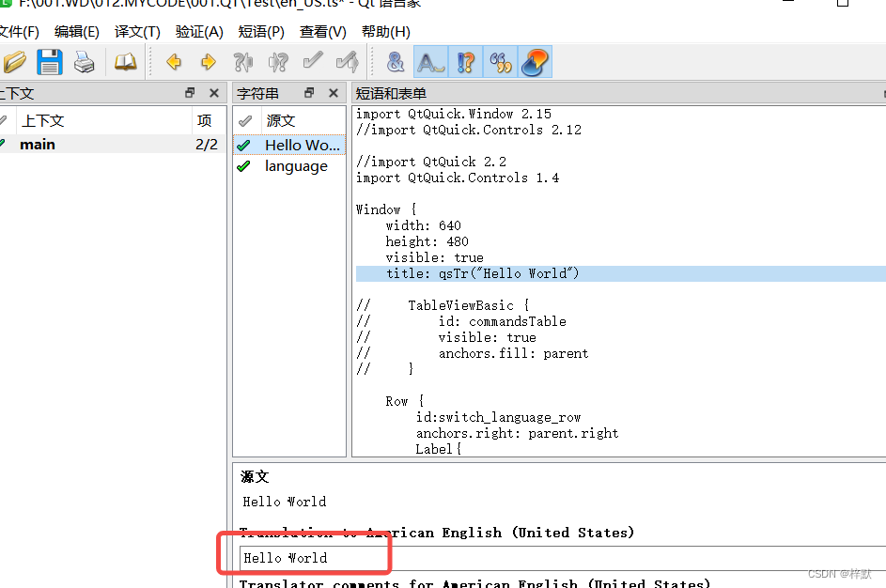Jump to previous unfinished item
This screenshot has width=886, height=588.
click(243, 62)
